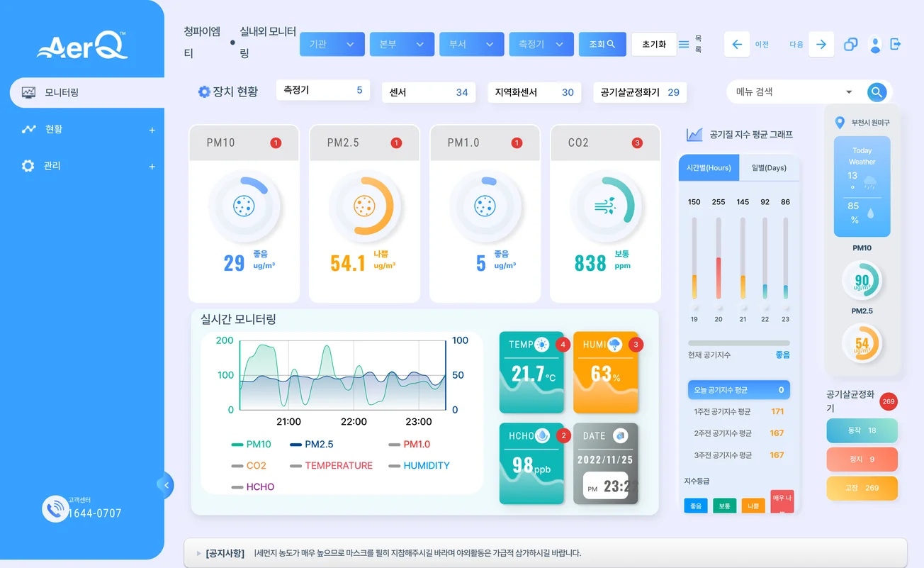Image resolution: width=924 pixels, height=568 pixels.
Task: Click the blue magnifier search button
Action: click(877, 92)
